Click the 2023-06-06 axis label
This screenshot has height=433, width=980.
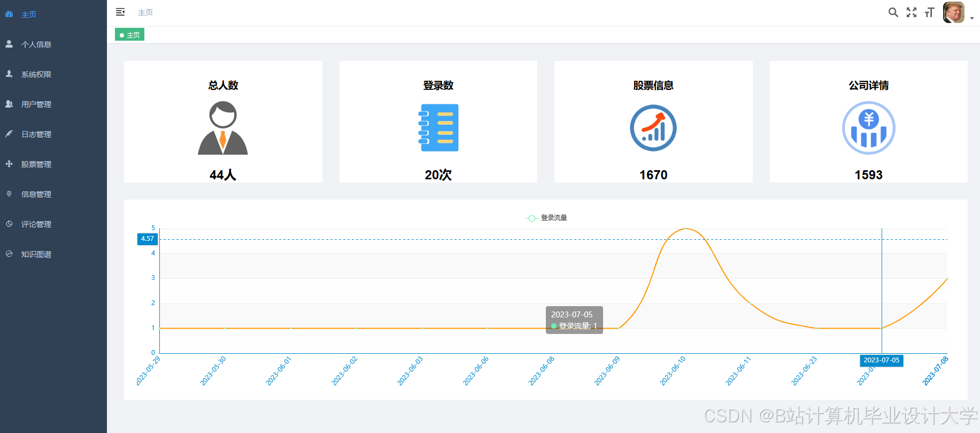point(476,371)
